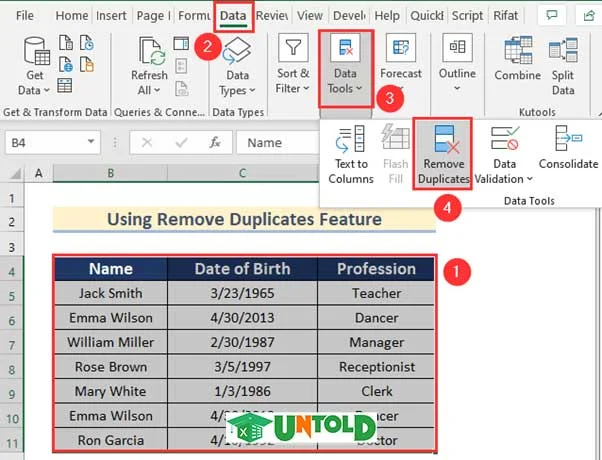Click the formula bar containing Name
Viewport: 602px width, 460px height.
pos(277,143)
